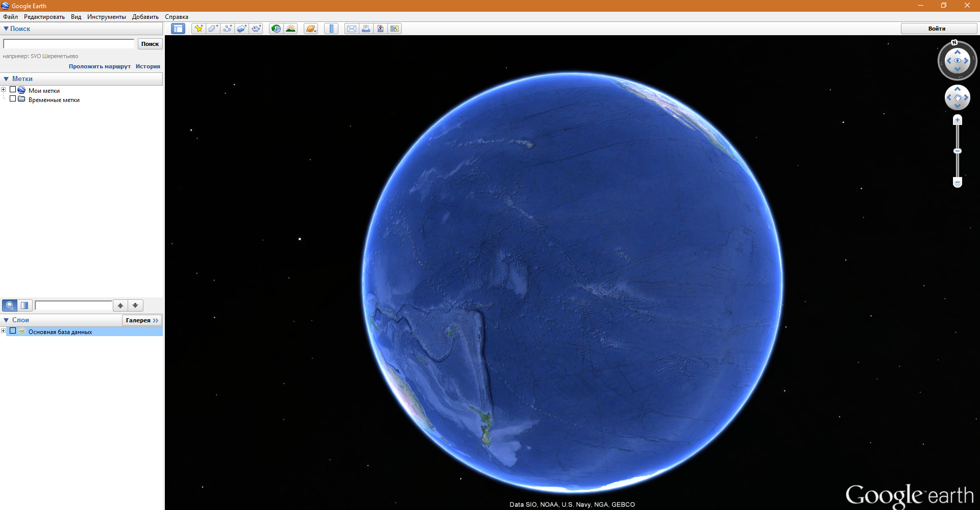Collapse the Слои panel

tap(6, 320)
